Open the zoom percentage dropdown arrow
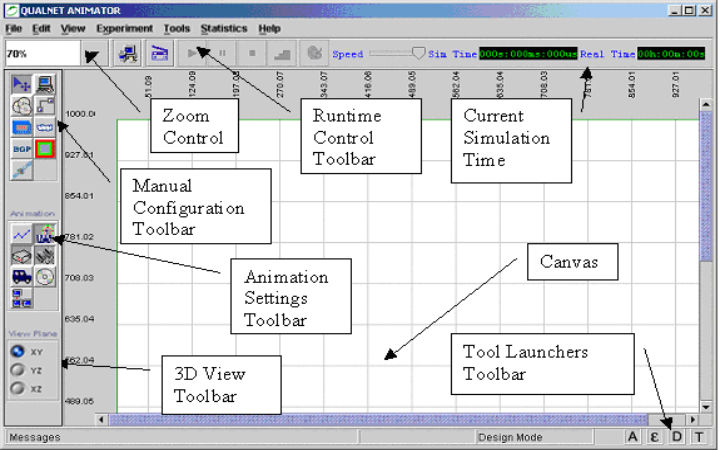 94,54
